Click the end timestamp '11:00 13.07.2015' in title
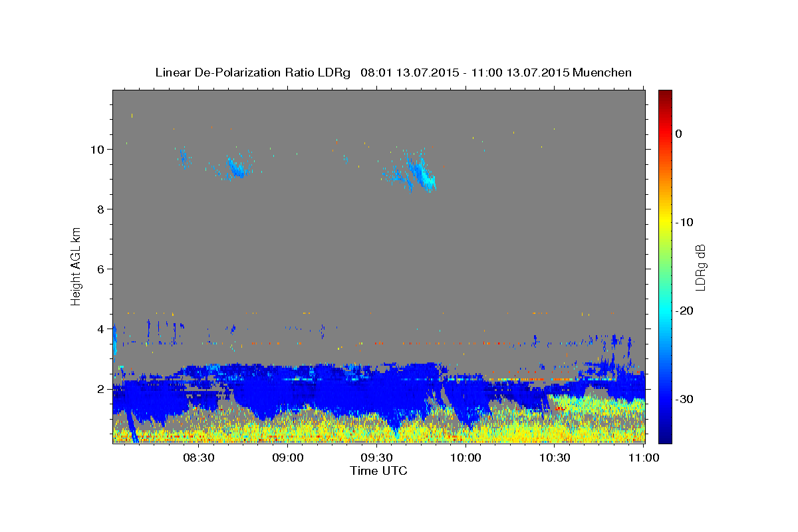798x532 pixels. [x=519, y=72]
